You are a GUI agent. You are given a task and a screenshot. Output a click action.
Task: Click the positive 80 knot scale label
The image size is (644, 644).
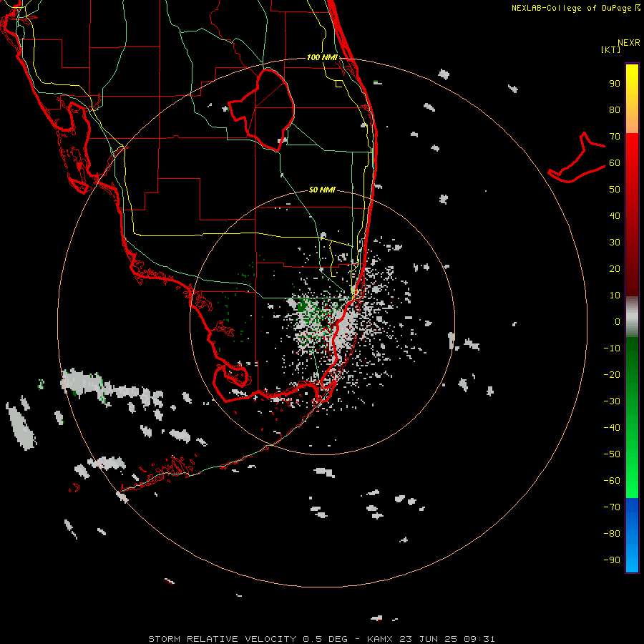[x=615, y=110]
